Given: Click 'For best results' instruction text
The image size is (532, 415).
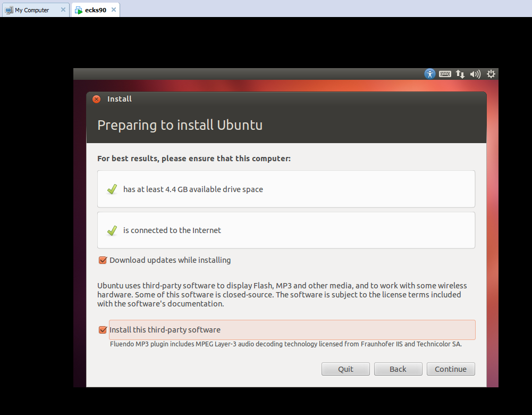Looking at the screenshot, I should 194,159.
